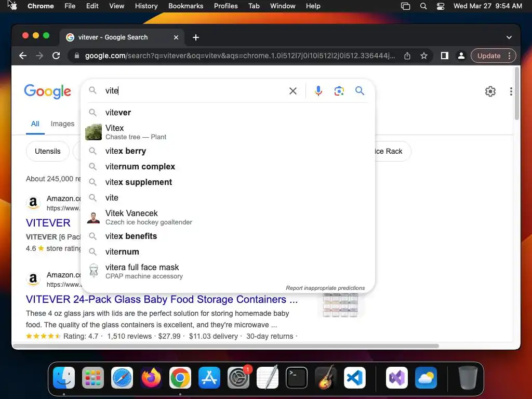Open Chrome profile avatar icon

461,56
